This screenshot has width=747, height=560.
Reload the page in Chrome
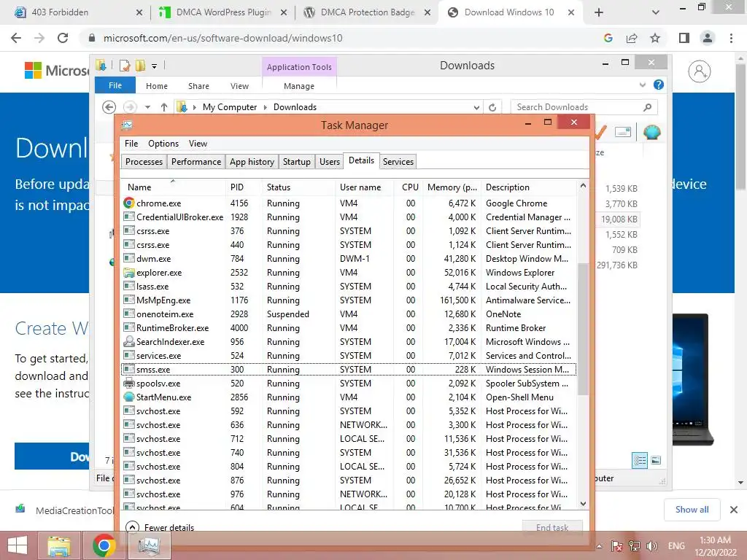point(63,38)
